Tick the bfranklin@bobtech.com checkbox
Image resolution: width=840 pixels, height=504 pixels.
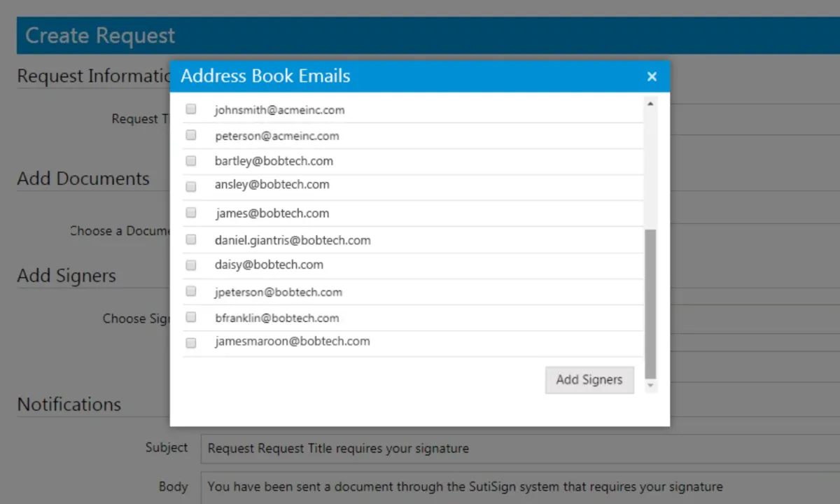click(190, 317)
